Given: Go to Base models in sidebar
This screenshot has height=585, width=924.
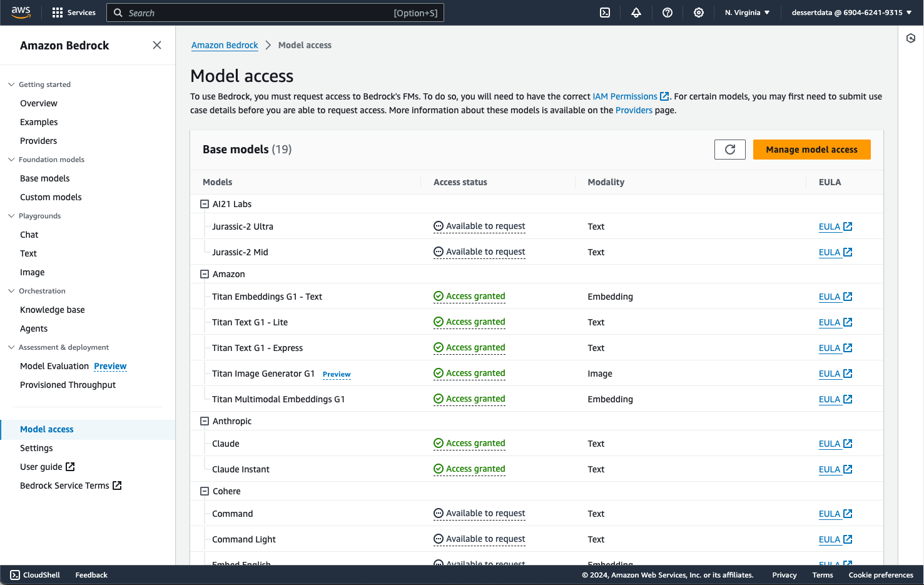Looking at the screenshot, I should (x=45, y=178).
